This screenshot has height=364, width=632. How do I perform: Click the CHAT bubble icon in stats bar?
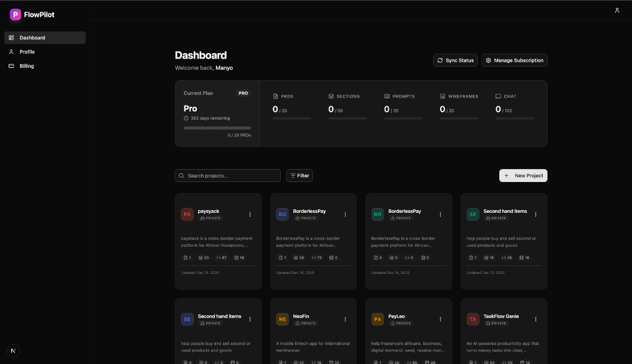pos(497,96)
